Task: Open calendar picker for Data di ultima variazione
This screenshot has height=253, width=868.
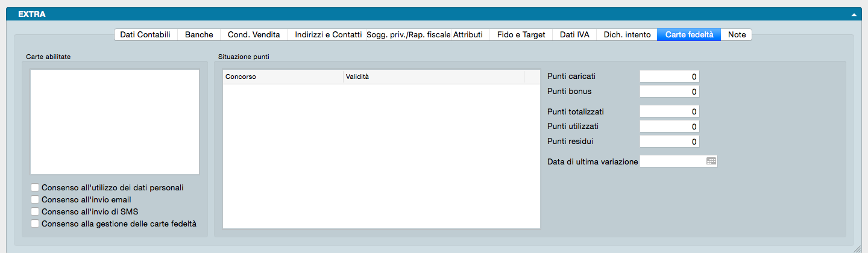Action: tap(711, 161)
